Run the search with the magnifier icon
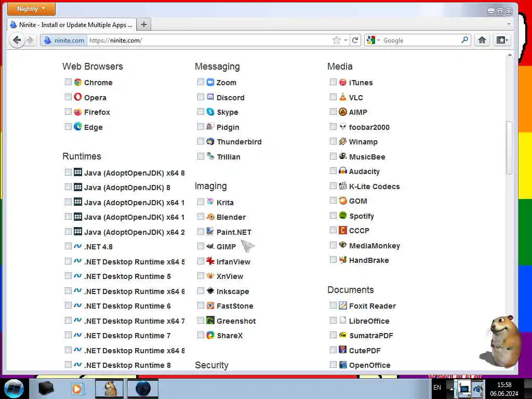 pos(465,39)
